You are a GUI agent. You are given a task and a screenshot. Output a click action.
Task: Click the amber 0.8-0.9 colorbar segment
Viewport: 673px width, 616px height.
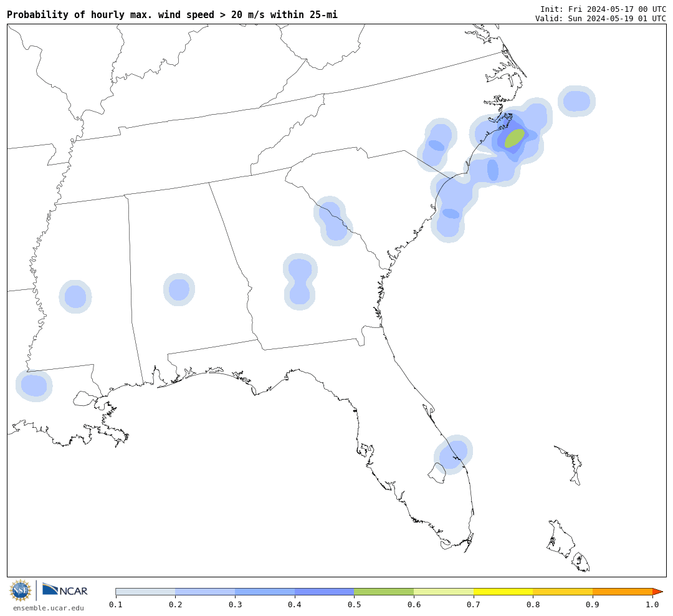(x=563, y=592)
